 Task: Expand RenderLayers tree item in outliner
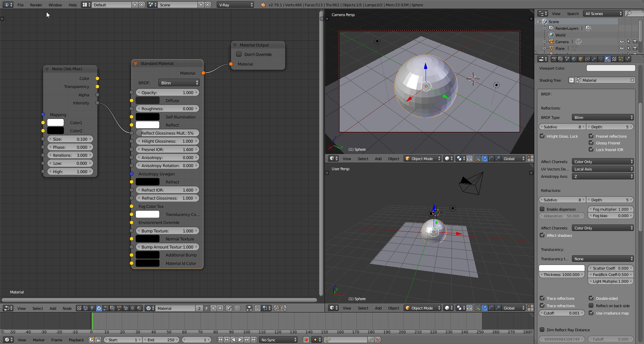point(544,28)
